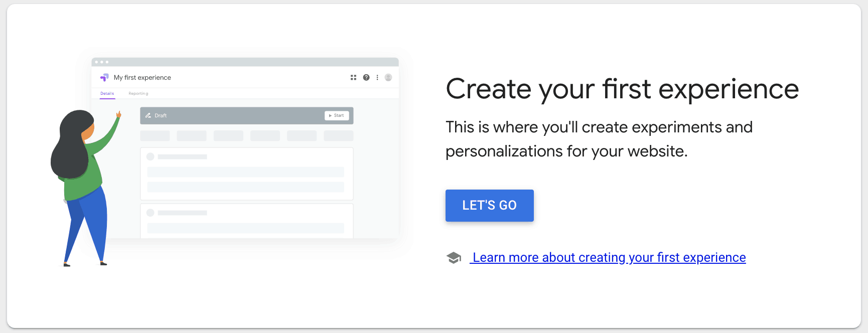Click the user account avatar
Screen dimensions: 868x333
click(388, 77)
